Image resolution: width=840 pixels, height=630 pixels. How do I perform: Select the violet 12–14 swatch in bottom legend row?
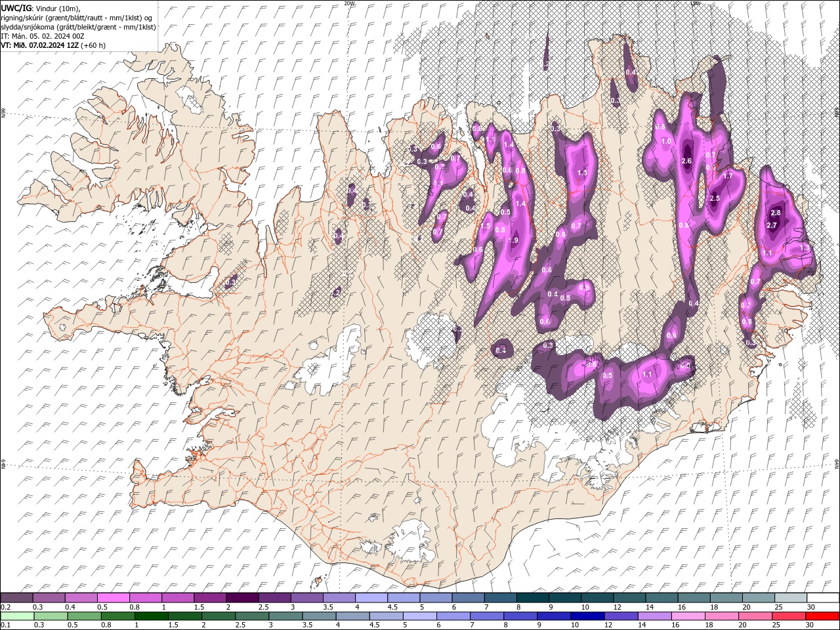620,616
